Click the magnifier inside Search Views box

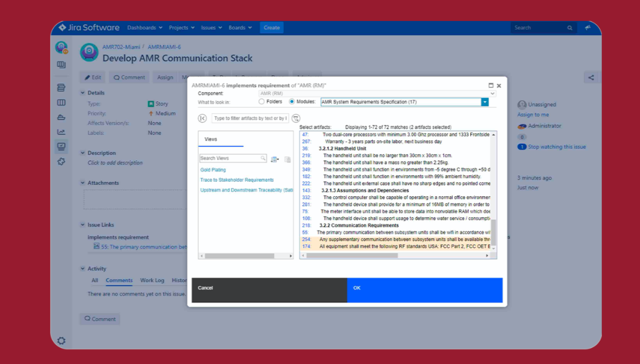pos(263,158)
